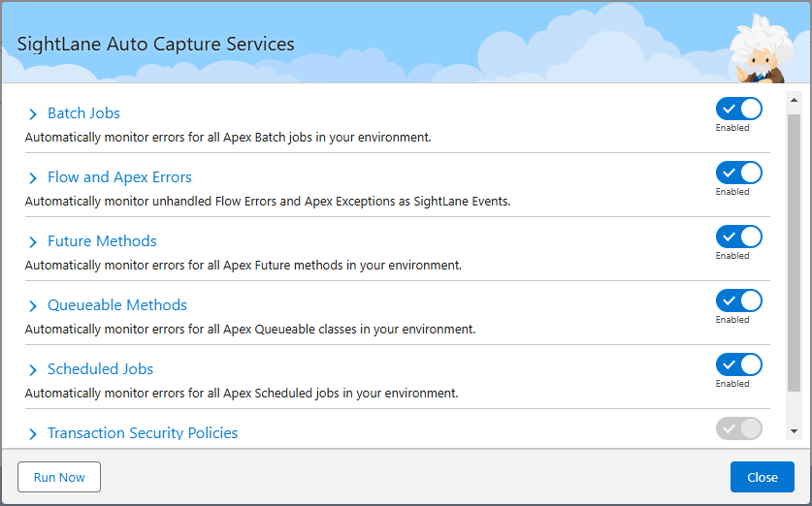Expand the Scheduled Jobs chevron
Image resolution: width=812 pixels, height=506 pixels.
coord(33,370)
